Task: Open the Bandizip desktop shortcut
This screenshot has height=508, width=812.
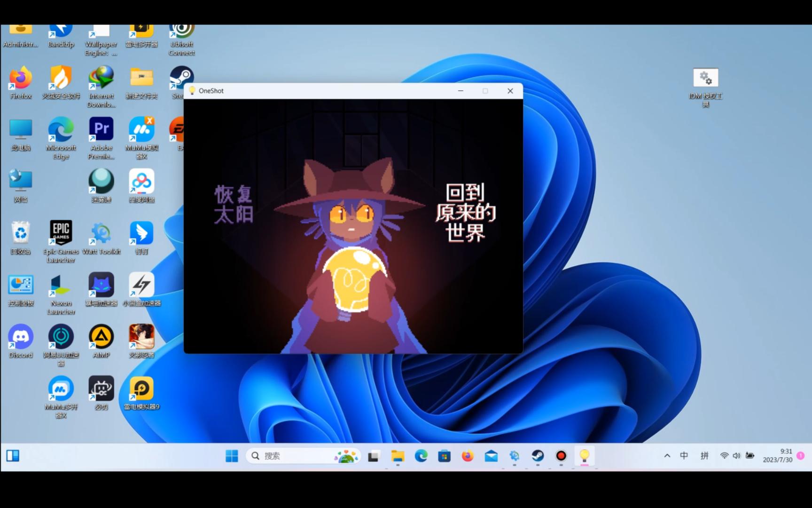Action: click(x=61, y=35)
